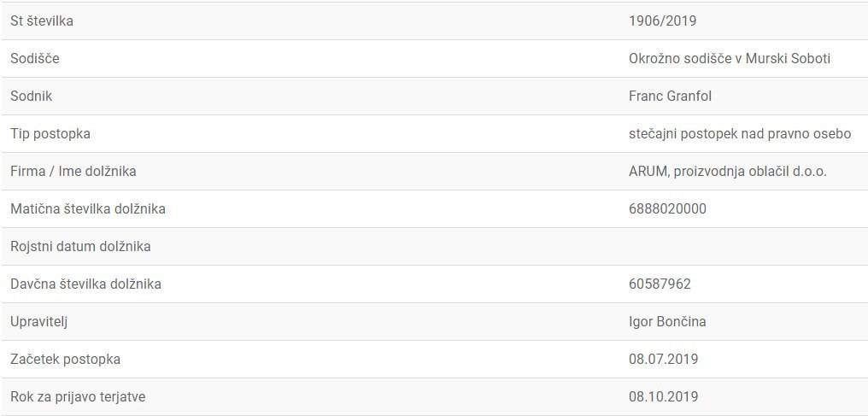This screenshot has height=416, width=868.
Task: Select 'stečajni postopek nad pravno osebo' value
Action: [x=739, y=134]
